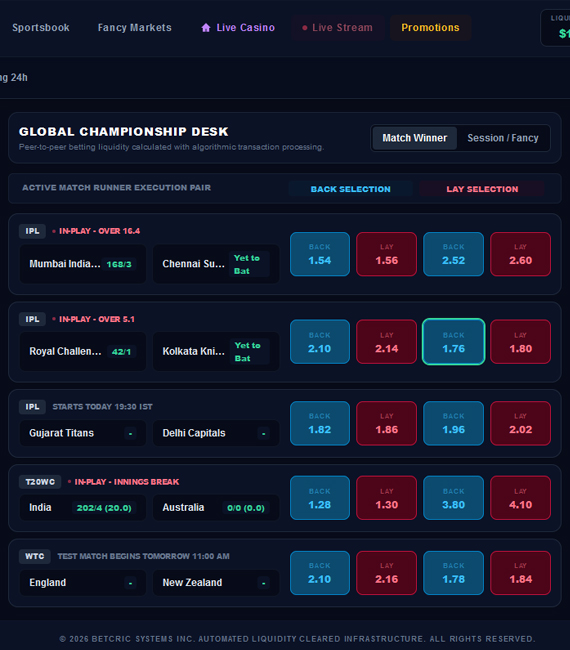Back England at 2.10
The height and width of the screenshot is (650, 570).
pyautogui.click(x=320, y=573)
